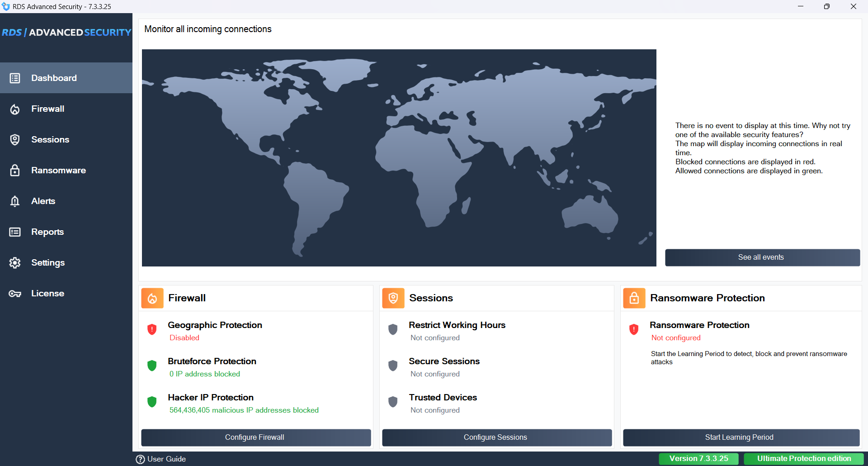Viewport: 868px width, 466px height.
Task: Click the RDS Advanced Security logo
Action: pos(66,33)
